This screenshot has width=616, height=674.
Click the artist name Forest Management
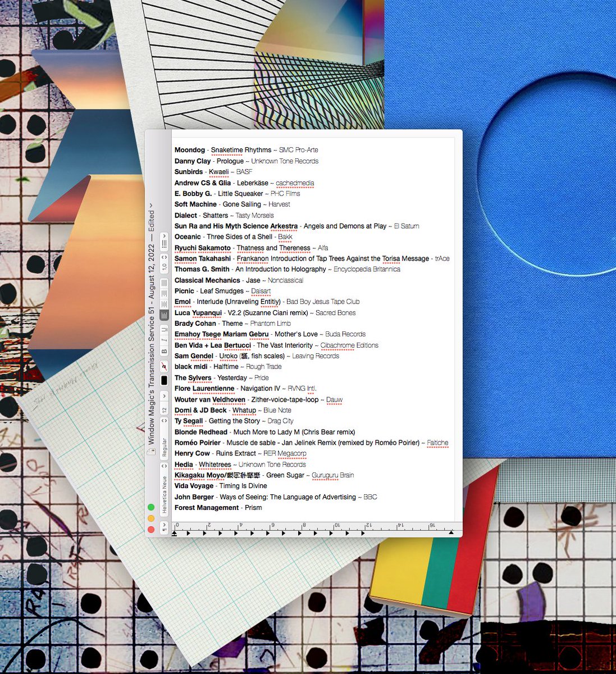click(x=207, y=508)
